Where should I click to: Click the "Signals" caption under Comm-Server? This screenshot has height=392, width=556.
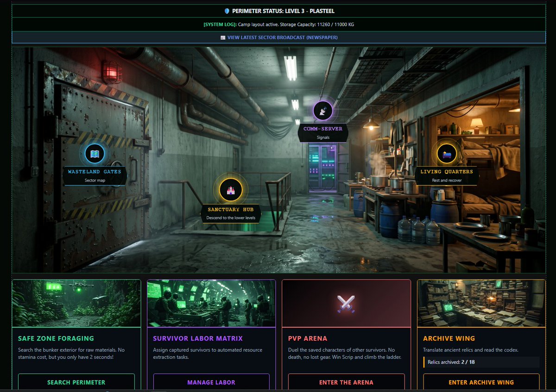coord(323,137)
